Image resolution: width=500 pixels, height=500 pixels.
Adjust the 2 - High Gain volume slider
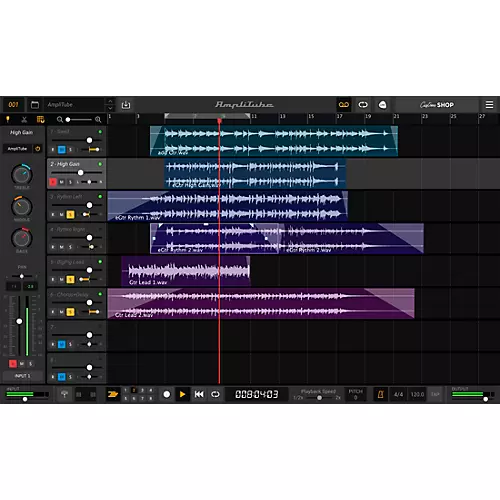click(x=77, y=173)
